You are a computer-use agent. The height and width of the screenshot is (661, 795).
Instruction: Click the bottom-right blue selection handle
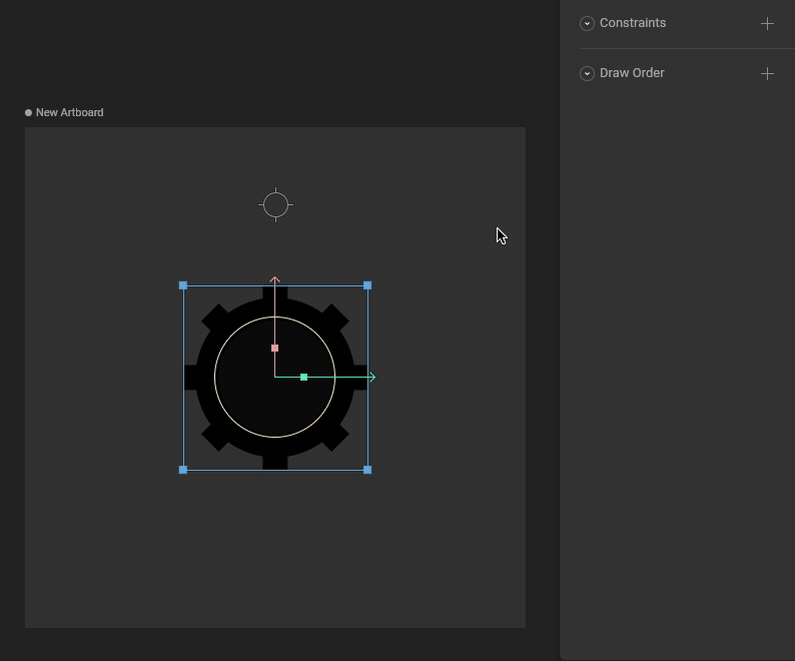(368, 469)
